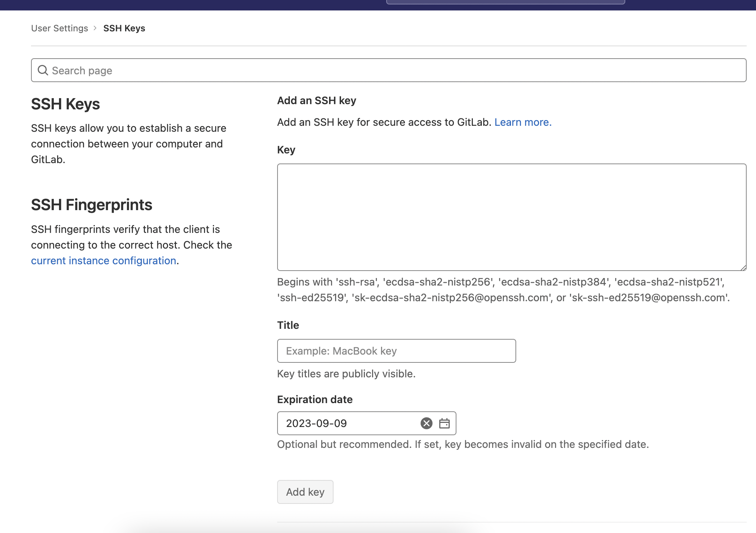Image resolution: width=756 pixels, height=533 pixels.
Task: Select the SSH Keys breadcrumb item
Action: pyautogui.click(x=124, y=28)
